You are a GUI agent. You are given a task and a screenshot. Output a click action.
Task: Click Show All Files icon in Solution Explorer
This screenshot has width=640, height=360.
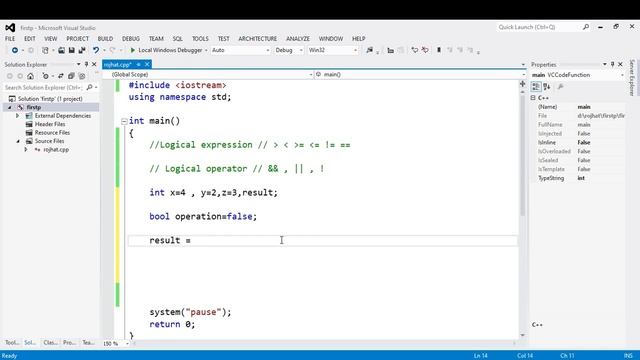pos(82,76)
